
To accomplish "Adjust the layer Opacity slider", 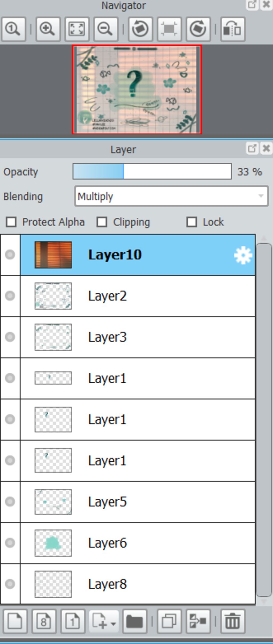I will [x=152, y=171].
